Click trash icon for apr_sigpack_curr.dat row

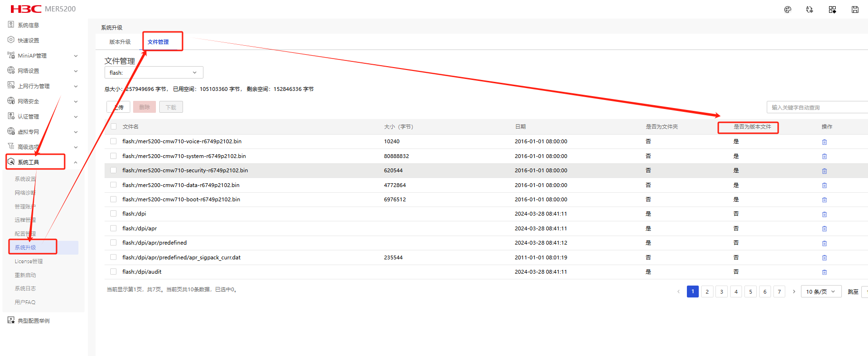(x=824, y=257)
